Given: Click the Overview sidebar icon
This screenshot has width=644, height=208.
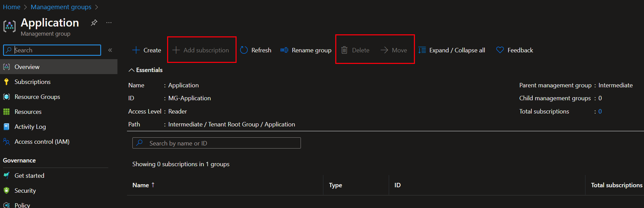Looking at the screenshot, I should [6, 67].
